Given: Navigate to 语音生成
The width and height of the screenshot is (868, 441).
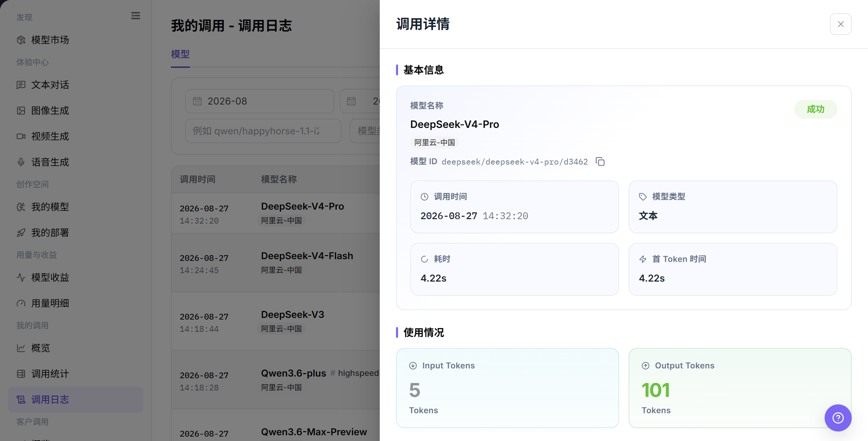Looking at the screenshot, I should [75, 162].
